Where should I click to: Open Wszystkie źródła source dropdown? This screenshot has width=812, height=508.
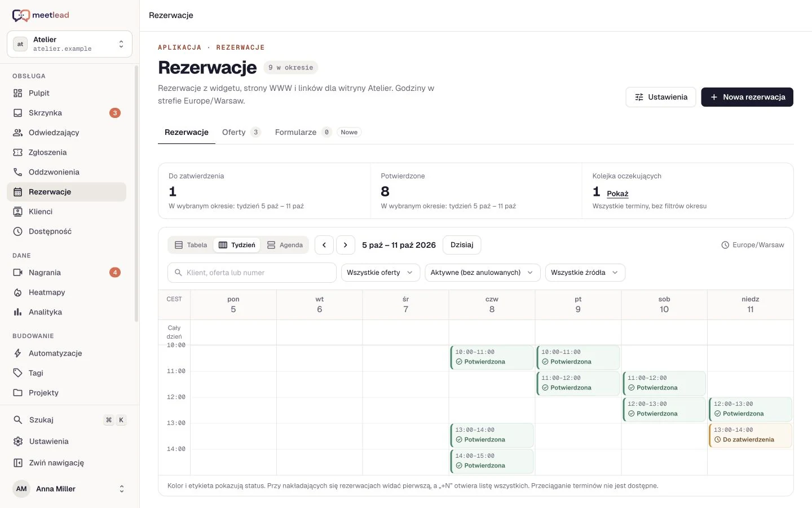pyautogui.click(x=585, y=273)
